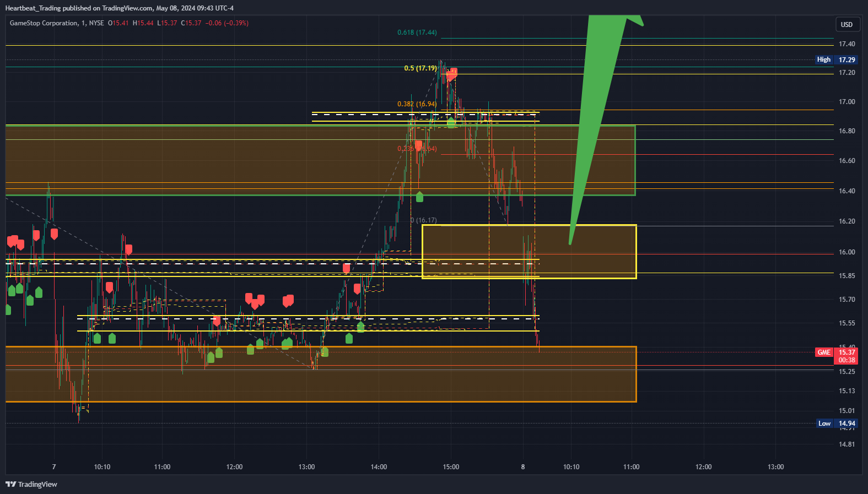Image resolution: width=868 pixels, height=494 pixels.
Task: Click the 14:00 time axis label
Action: tap(379, 467)
